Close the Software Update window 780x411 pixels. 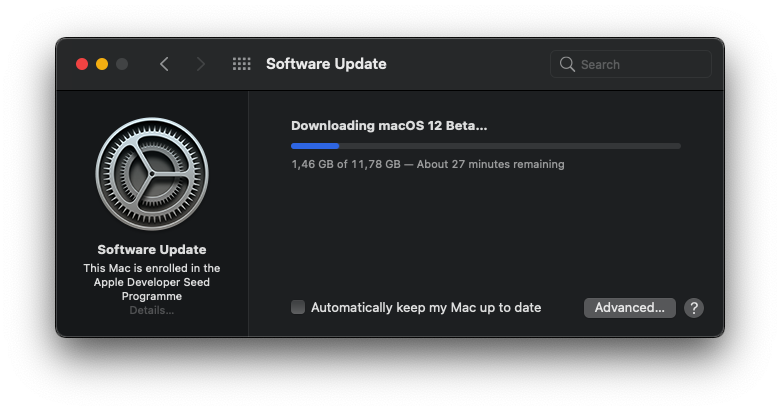(x=82, y=64)
